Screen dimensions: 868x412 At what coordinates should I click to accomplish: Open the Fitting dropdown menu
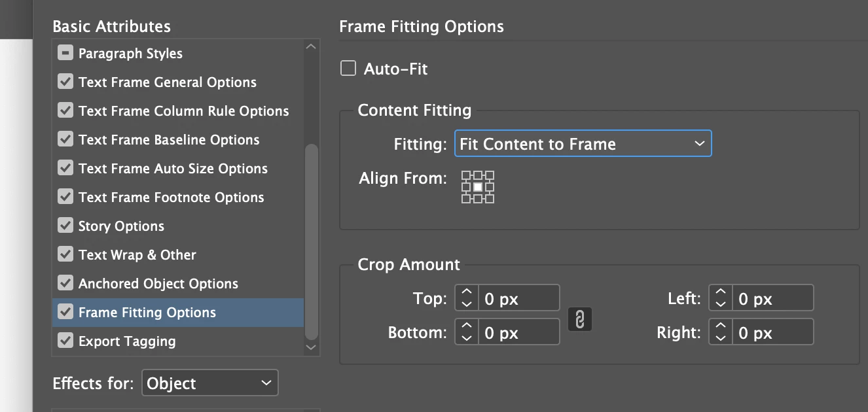pos(583,144)
